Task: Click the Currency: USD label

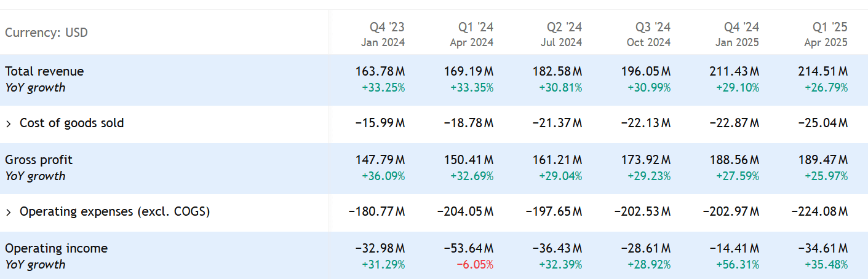Action: tap(46, 33)
